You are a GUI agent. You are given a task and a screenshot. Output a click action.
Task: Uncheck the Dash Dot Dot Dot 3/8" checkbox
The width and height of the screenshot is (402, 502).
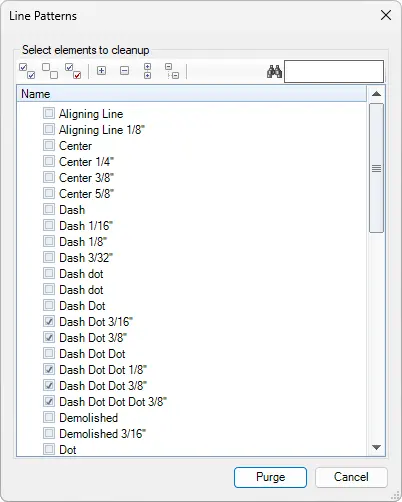click(49, 401)
